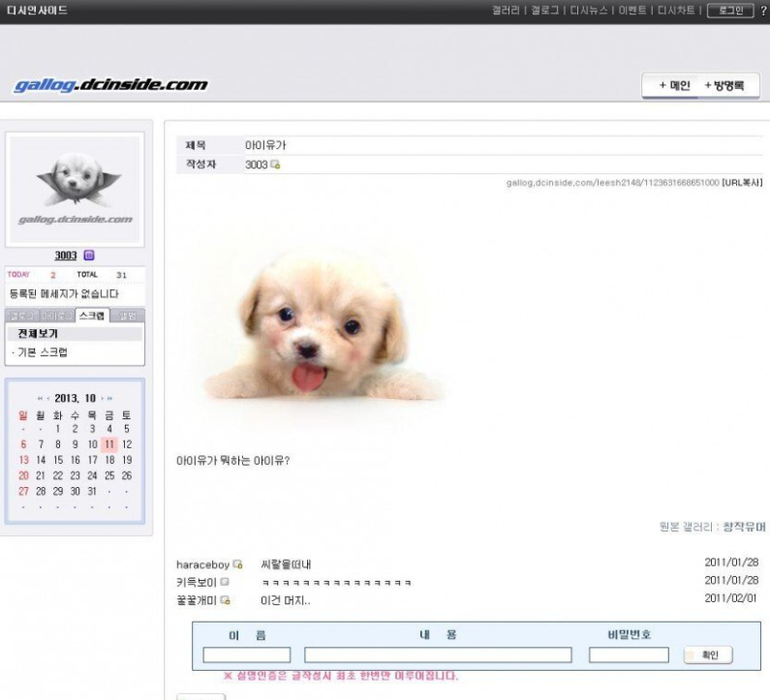Click the icon beside commenter 꽃꽃개미

pos(226,600)
